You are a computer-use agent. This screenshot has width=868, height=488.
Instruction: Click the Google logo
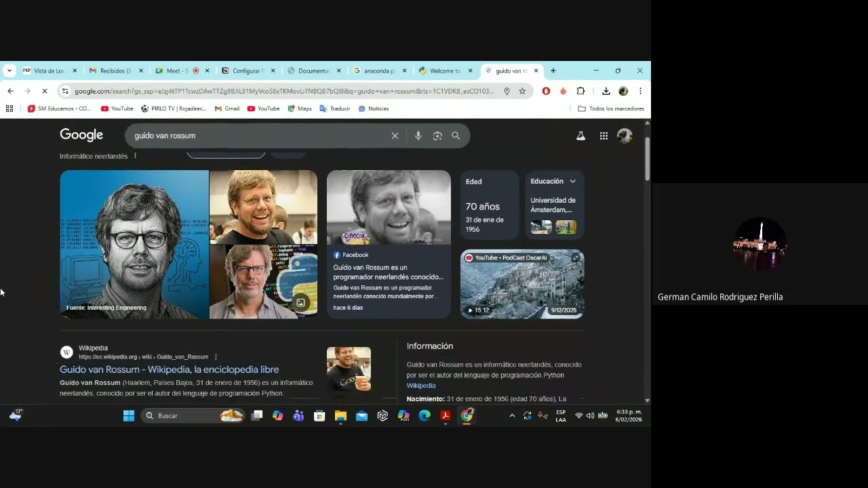click(81, 135)
